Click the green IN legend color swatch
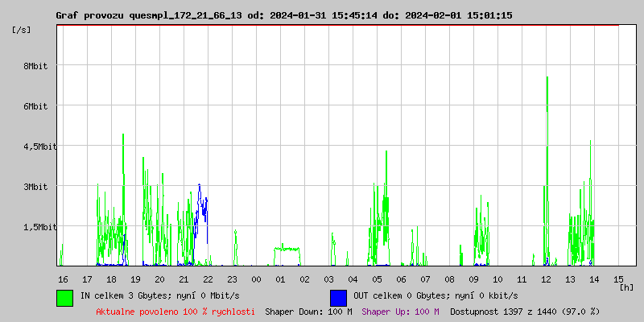 click(x=64, y=297)
